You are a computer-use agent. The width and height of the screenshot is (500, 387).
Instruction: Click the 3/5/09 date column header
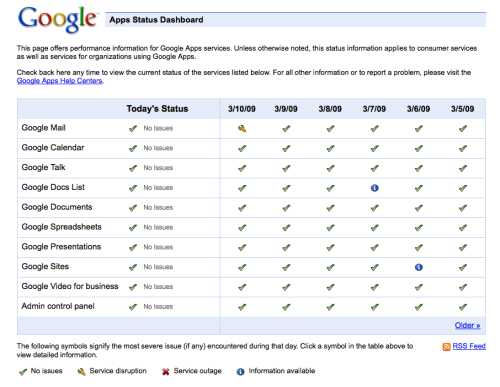pyautogui.click(x=462, y=109)
